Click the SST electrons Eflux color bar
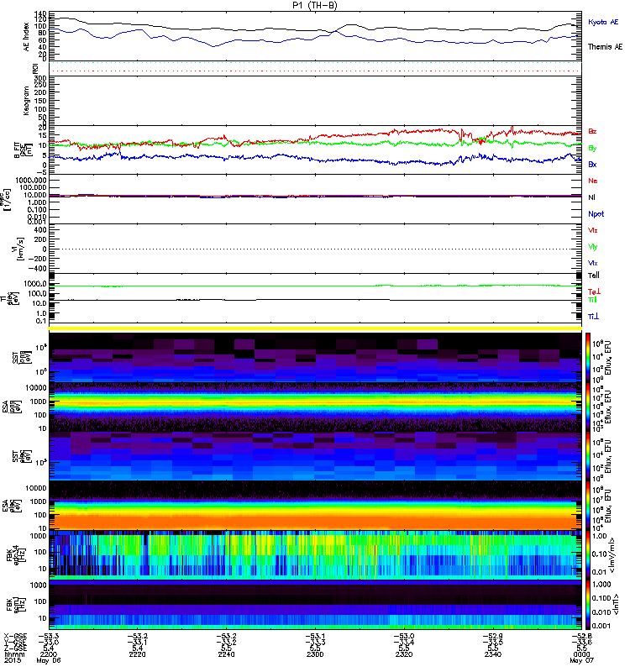 point(588,456)
